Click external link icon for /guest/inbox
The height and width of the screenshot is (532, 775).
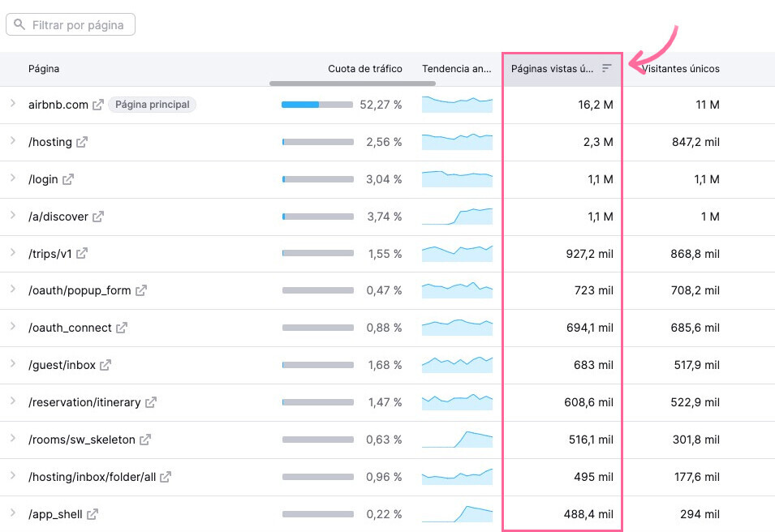105,365
